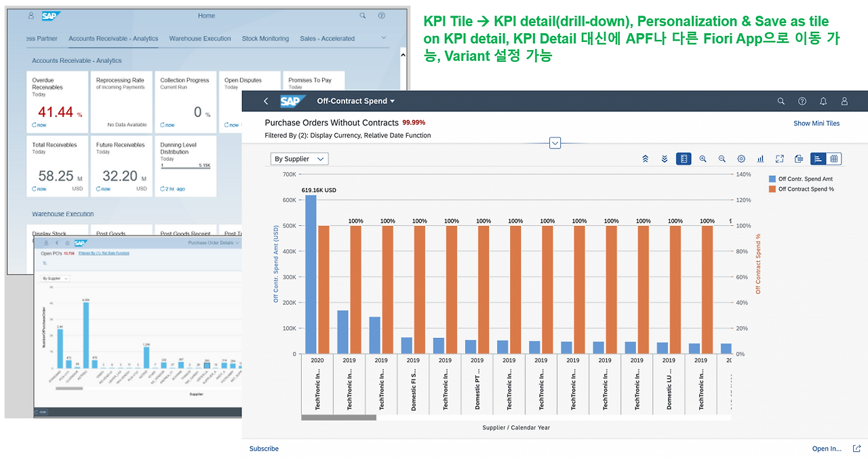Image resolution: width=868 pixels, height=458 pixels.
Task: Click the export chart icon
Action: point(798,158)
